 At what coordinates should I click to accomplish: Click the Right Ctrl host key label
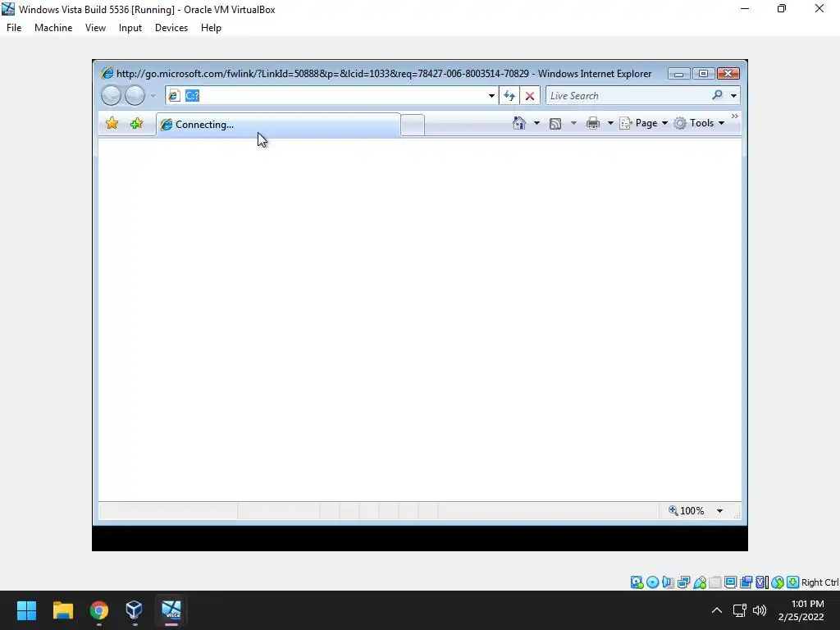coord(820,582)
